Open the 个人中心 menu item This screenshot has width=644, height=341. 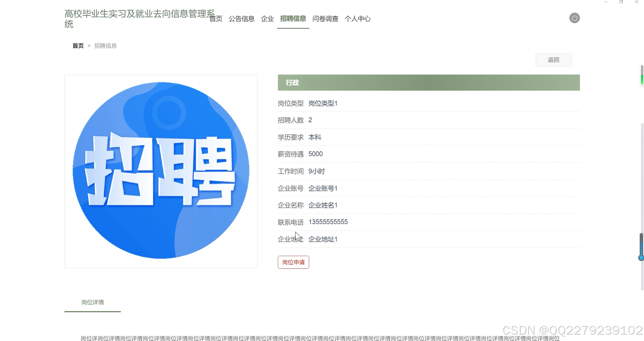(357, 18)
